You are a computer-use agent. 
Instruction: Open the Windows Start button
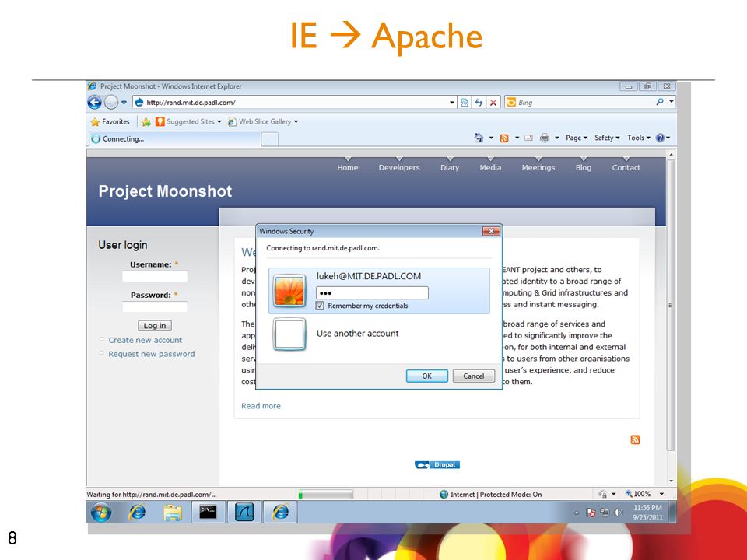click(101, 513)
